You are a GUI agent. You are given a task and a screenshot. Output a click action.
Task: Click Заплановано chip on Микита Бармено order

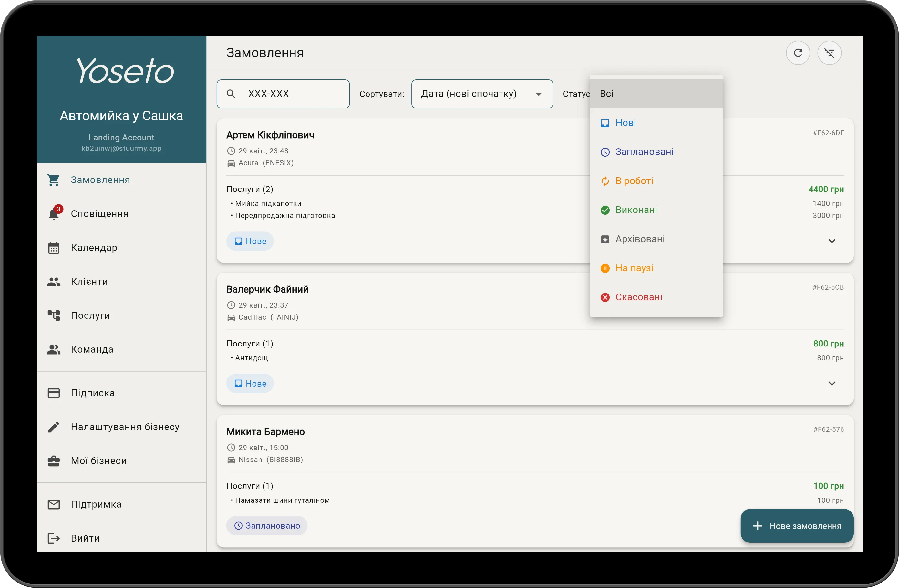click(x=267, y=526)
